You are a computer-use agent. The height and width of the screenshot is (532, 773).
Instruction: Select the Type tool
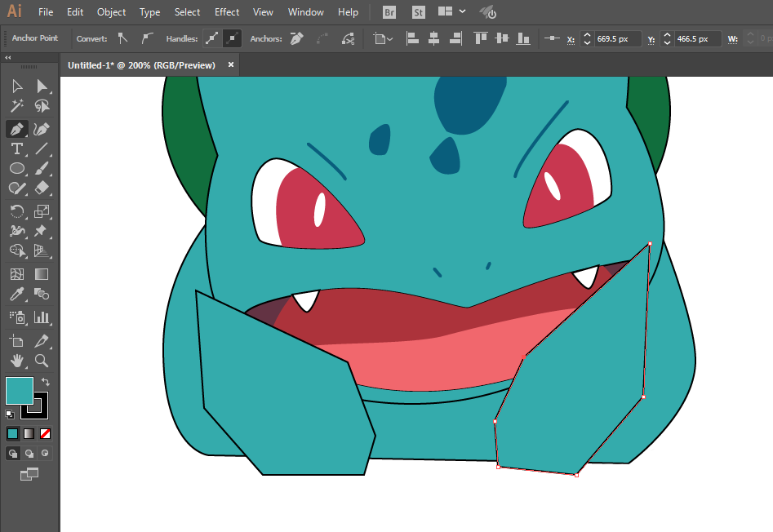coord(16,149)
